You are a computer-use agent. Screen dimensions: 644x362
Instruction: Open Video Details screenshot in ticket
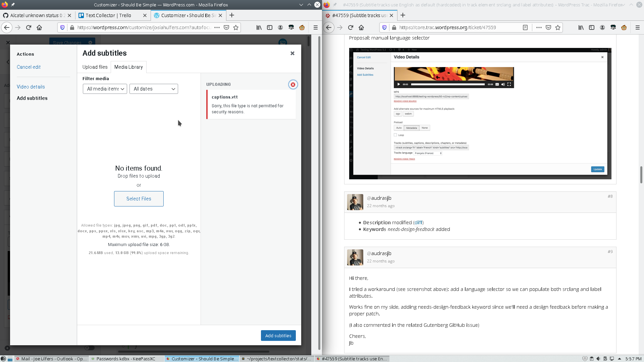pos(480,114)
